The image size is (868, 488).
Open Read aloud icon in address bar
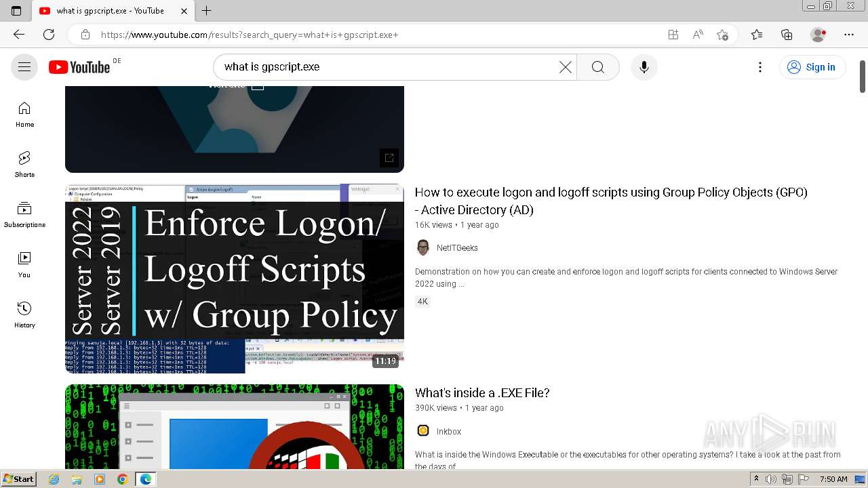point(698,35)
